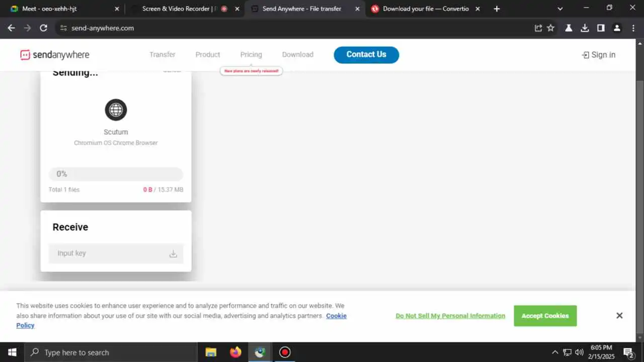Open the Product menu

208,54
